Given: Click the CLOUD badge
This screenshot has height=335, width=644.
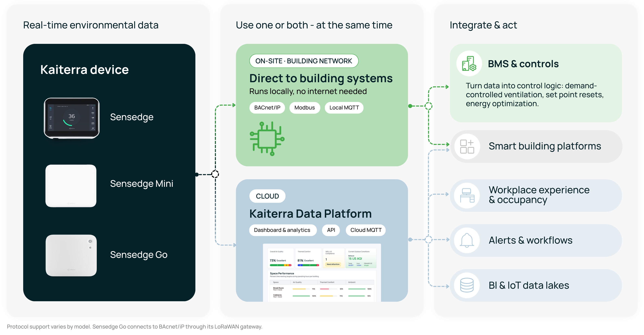Looking at the screenshot, I should click(x=267, y=196).
